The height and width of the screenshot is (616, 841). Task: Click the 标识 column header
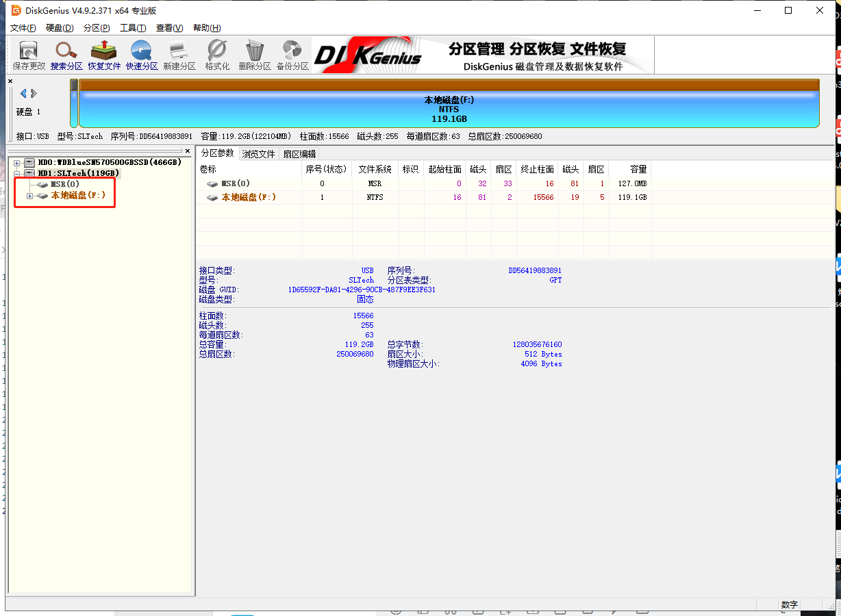(x=410, y=169)
